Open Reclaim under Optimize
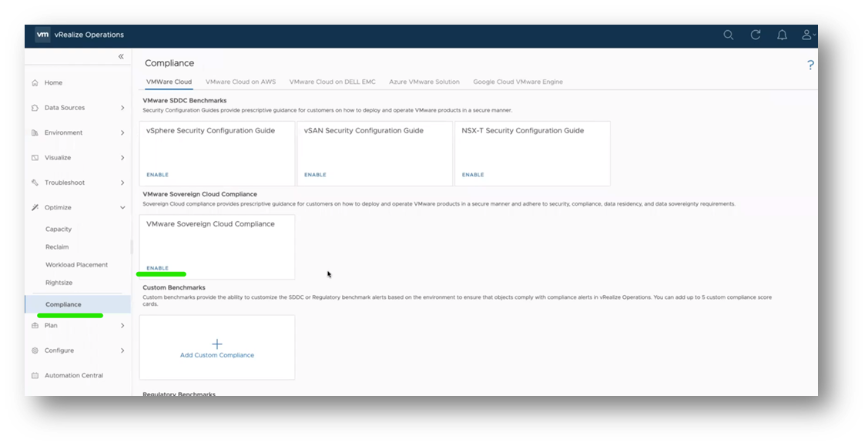 pos(57,246)
